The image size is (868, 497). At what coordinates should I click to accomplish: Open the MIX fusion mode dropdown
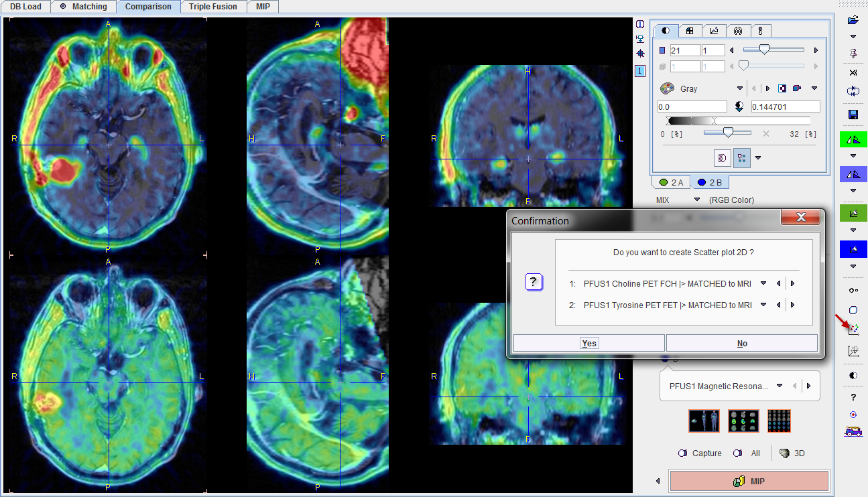tap(696, 200)
